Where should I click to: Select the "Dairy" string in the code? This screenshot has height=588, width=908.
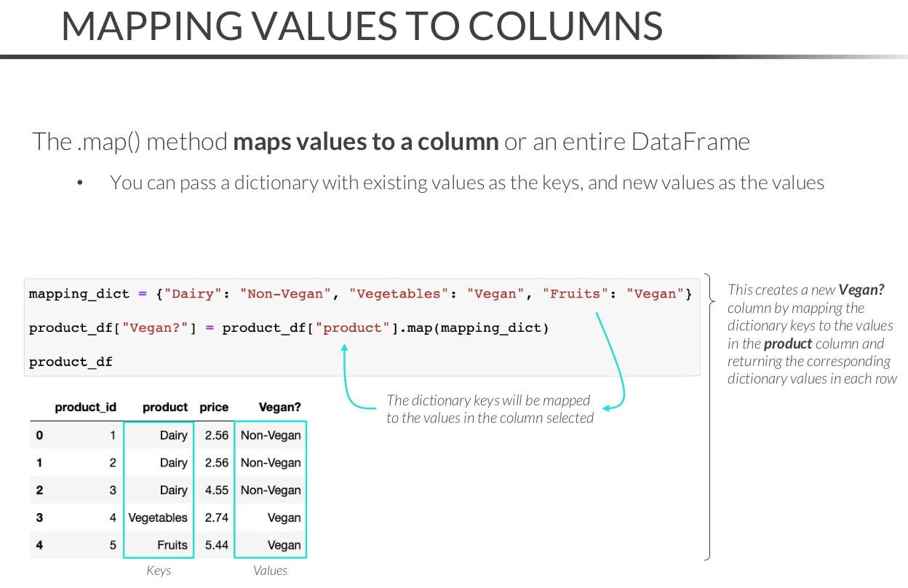[x=194, y=294]
